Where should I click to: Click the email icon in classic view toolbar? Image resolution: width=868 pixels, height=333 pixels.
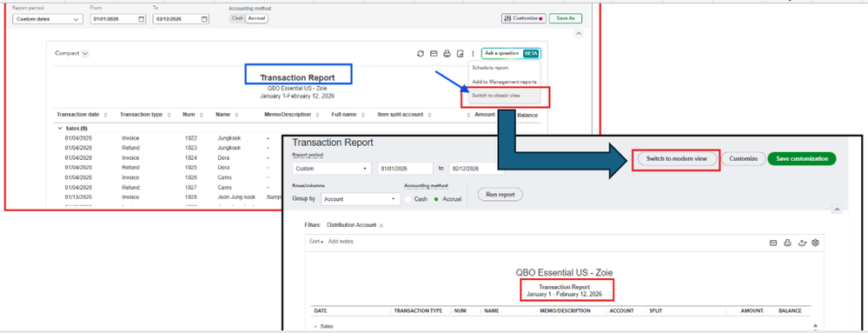coord(774,243)
